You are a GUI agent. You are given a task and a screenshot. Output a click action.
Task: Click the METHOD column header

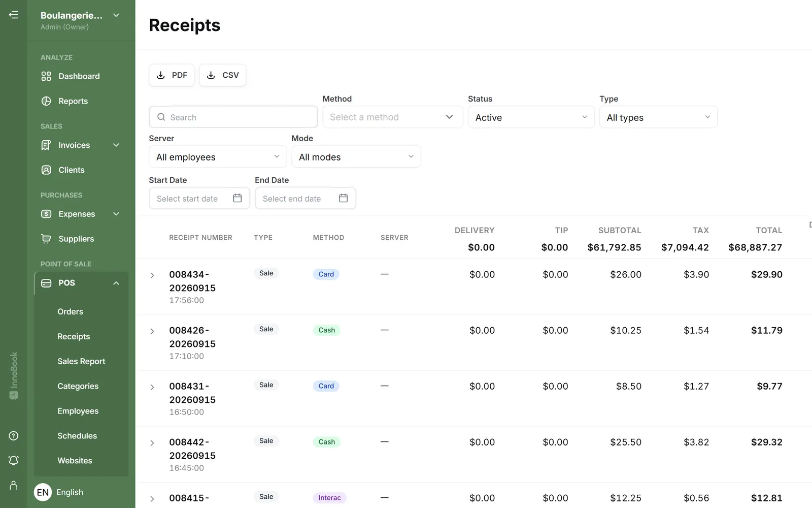point(328,237)
